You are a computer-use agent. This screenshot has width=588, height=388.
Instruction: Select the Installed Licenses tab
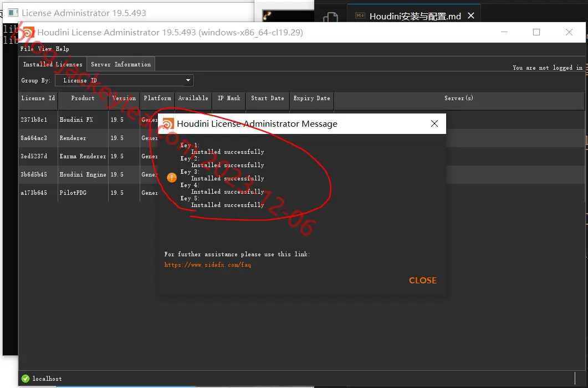coord(53,64)
